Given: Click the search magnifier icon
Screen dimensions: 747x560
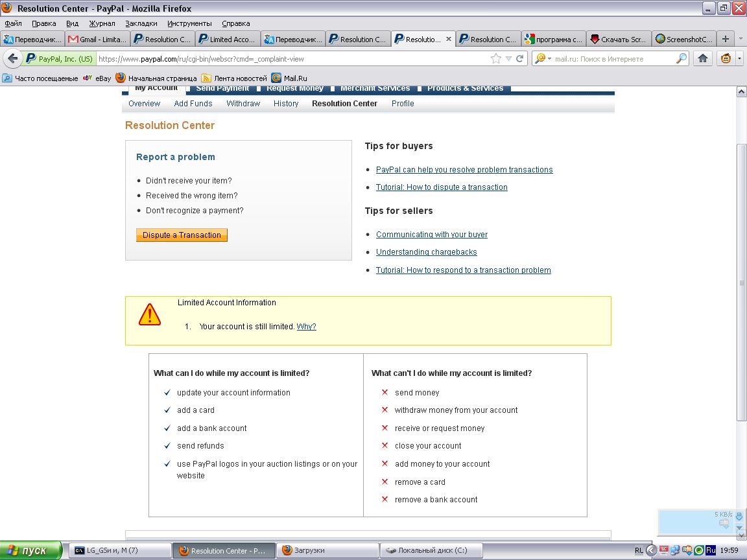Looking at the screenshot, I should (682, 58).
